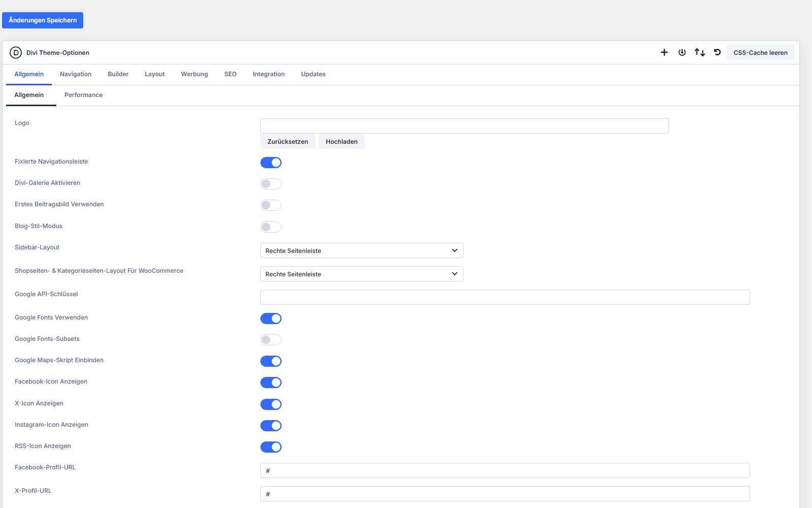Go to Layout tab
Viewport: 812px width, 508px height.
pos(155,74)
